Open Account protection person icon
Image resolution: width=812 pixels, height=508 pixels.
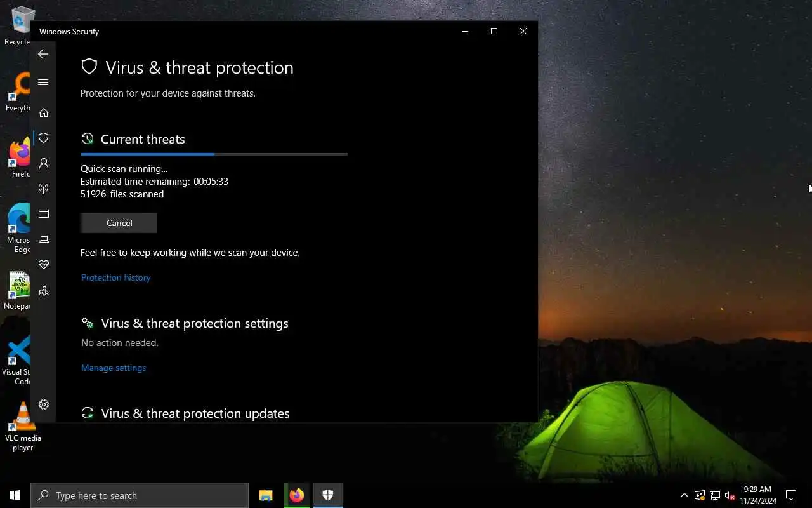point(44,163)
